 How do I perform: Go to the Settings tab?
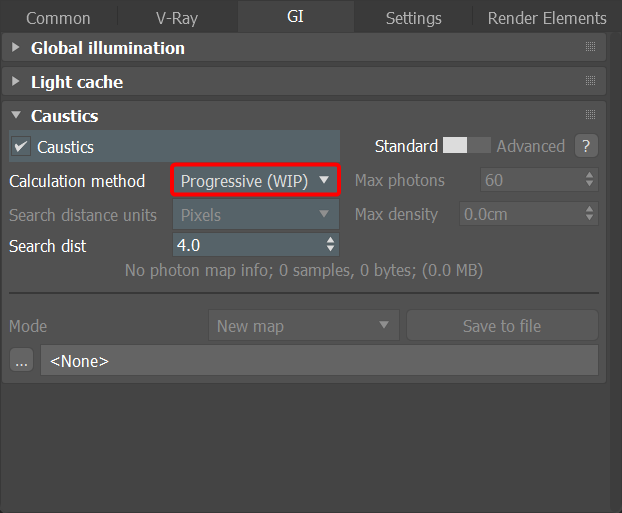pos(413,18)
